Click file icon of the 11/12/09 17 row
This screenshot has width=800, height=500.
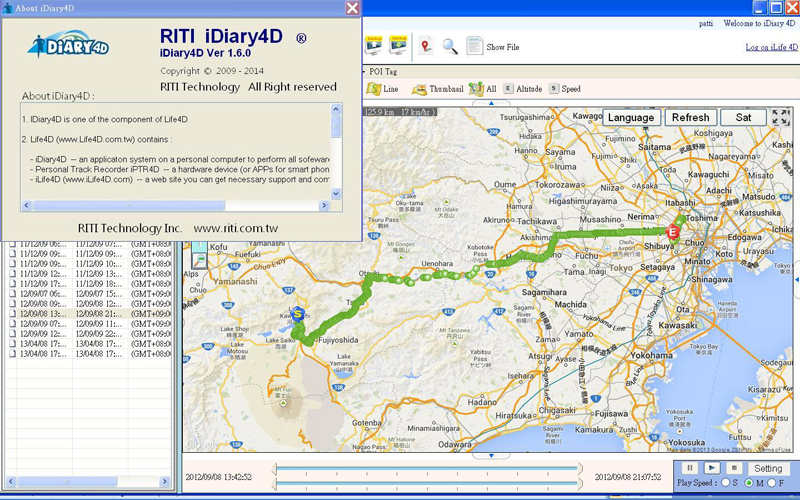click(x=12, y=284)
